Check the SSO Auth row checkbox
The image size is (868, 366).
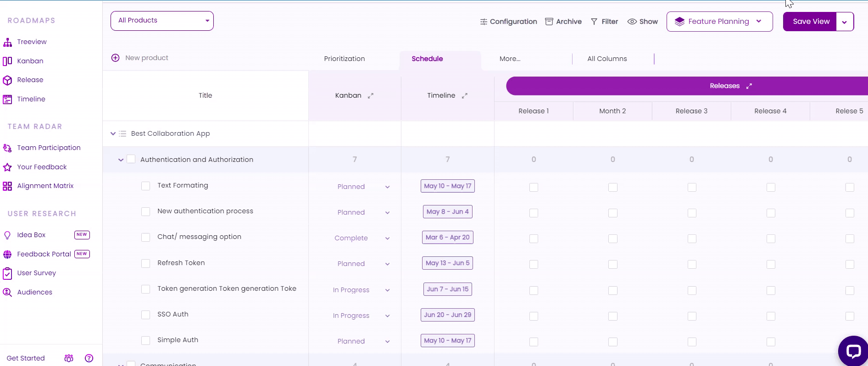146,315
